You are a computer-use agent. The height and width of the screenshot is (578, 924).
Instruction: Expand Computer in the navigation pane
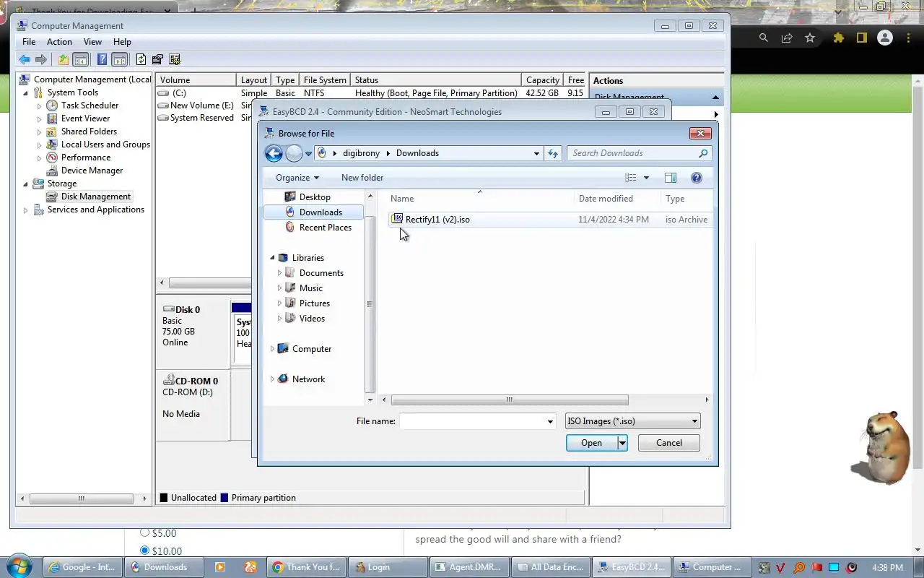(x=273, y=349)
